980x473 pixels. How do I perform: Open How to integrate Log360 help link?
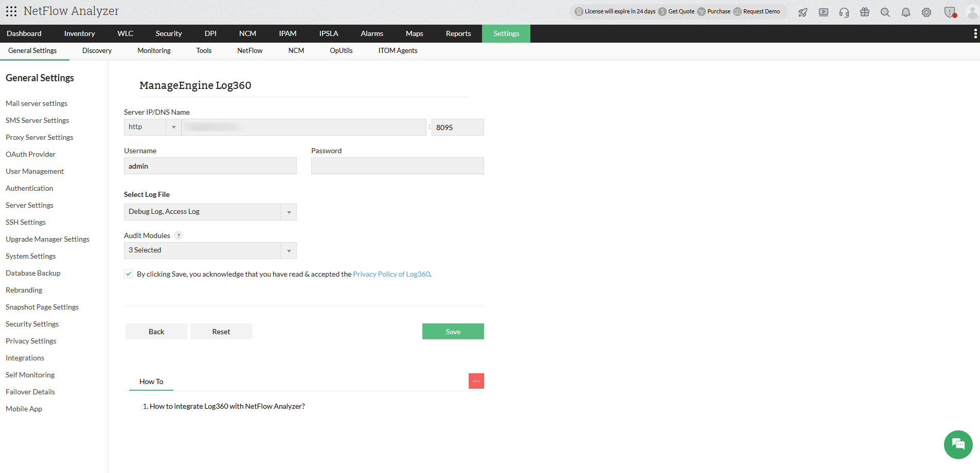(227, 406)
